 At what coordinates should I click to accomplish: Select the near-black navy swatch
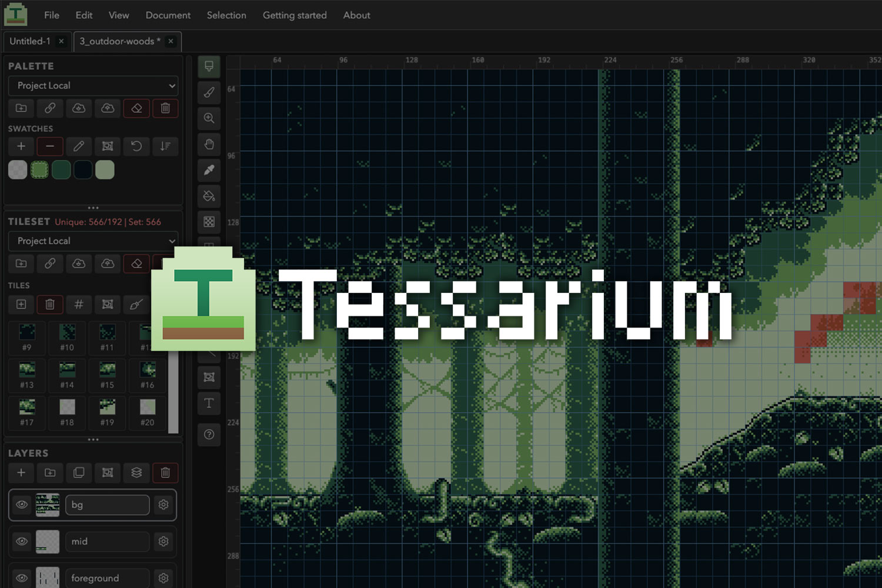tap(83, 170)
